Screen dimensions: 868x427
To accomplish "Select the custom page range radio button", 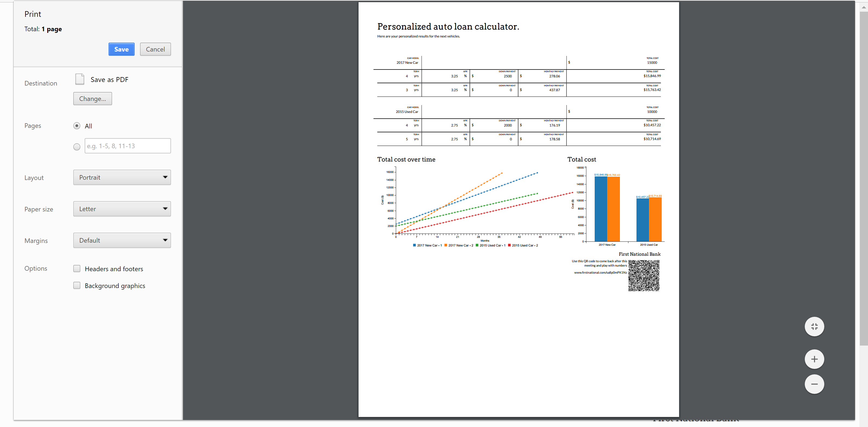I will pyautogui.click(x=77, y=147).
